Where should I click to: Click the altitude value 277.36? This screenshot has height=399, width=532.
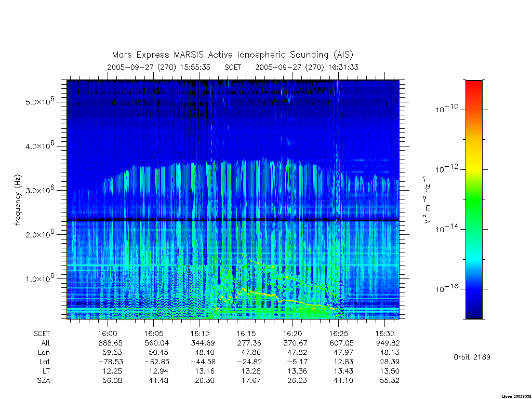point(249,343)
